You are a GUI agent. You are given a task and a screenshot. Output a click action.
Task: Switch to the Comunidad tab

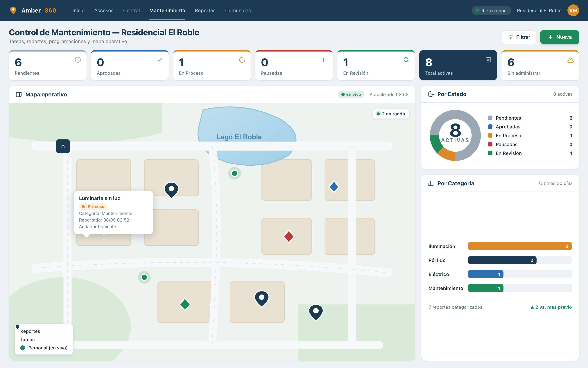(x=238, y=10)
